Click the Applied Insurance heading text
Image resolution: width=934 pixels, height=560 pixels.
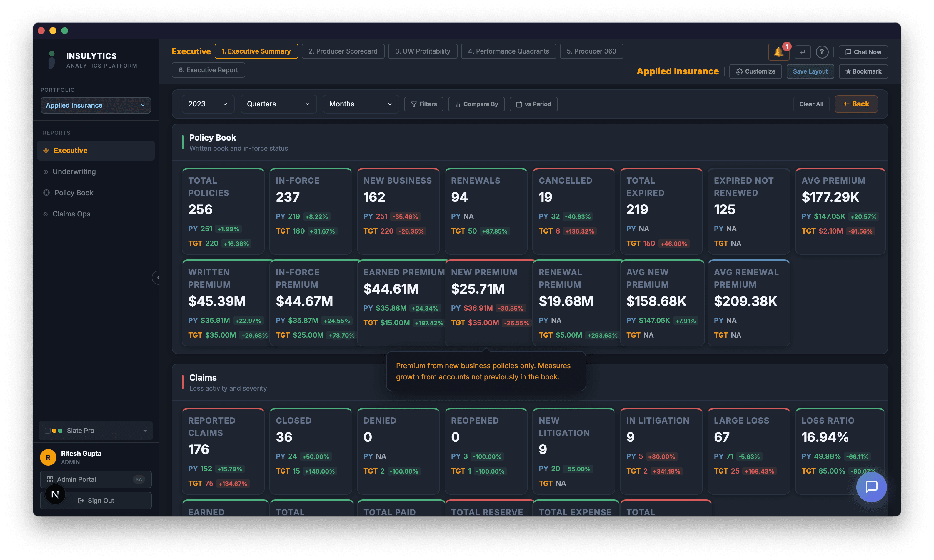(678, 71)
